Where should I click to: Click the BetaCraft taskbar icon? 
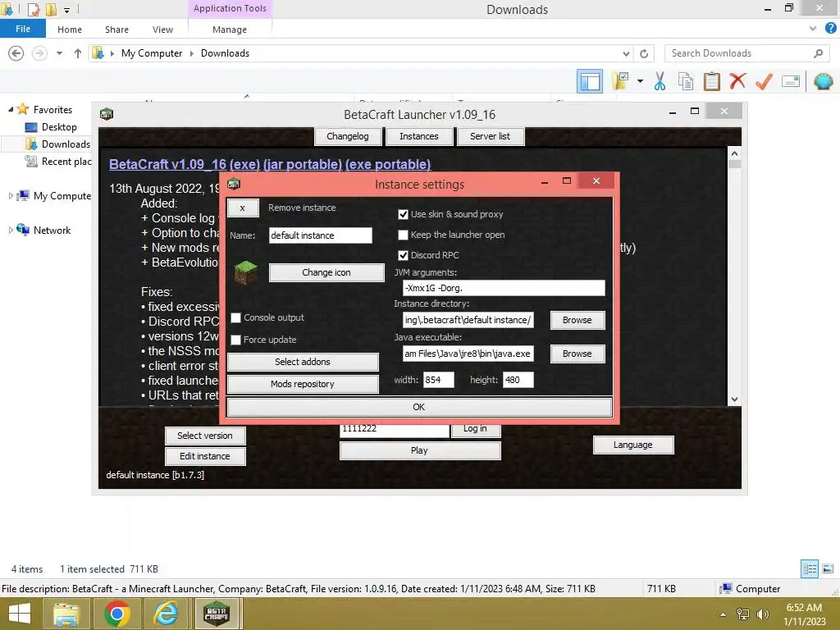click(x=217, y=614)
